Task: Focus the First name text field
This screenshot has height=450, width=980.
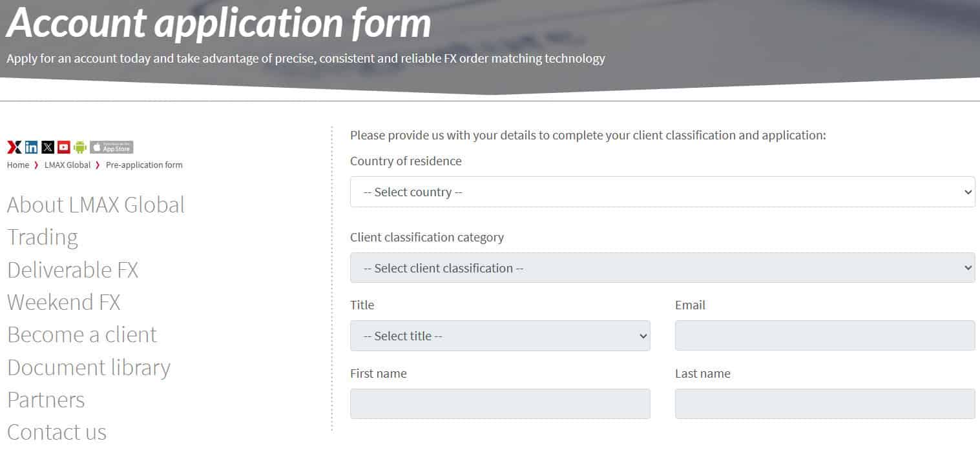Action: point(500,404)
